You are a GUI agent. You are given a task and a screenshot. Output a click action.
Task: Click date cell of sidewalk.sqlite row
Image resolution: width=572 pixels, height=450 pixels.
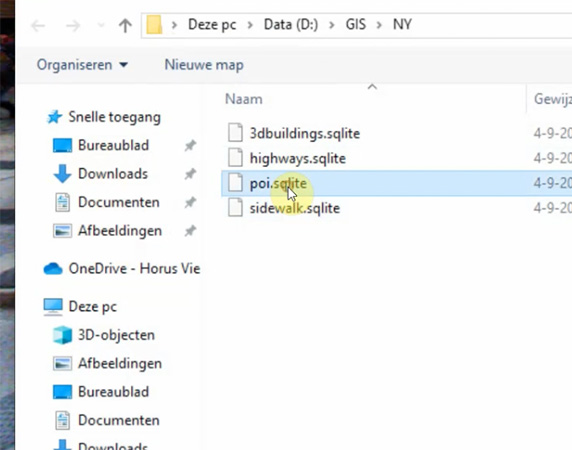point(553,208)
